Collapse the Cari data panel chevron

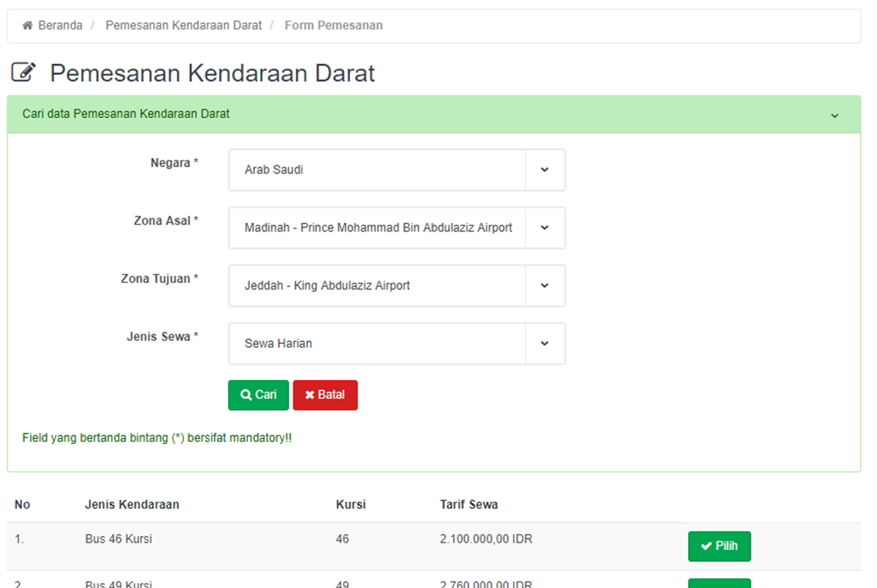834,116
